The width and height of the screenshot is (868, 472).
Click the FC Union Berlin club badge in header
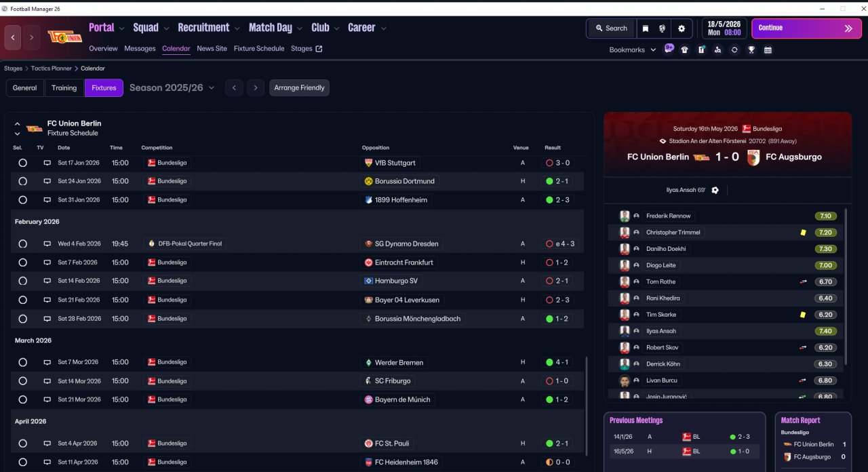tap(64, 37)
